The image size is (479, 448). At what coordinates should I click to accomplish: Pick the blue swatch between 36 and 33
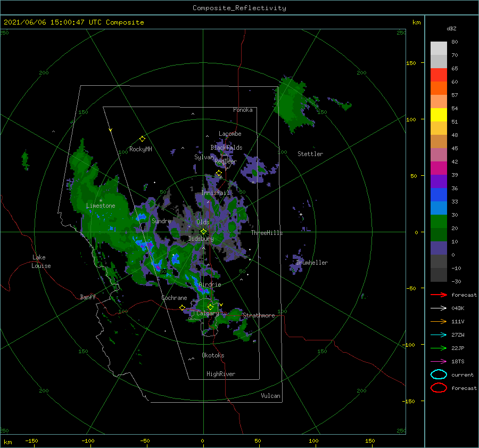click(x=439, y=195)
